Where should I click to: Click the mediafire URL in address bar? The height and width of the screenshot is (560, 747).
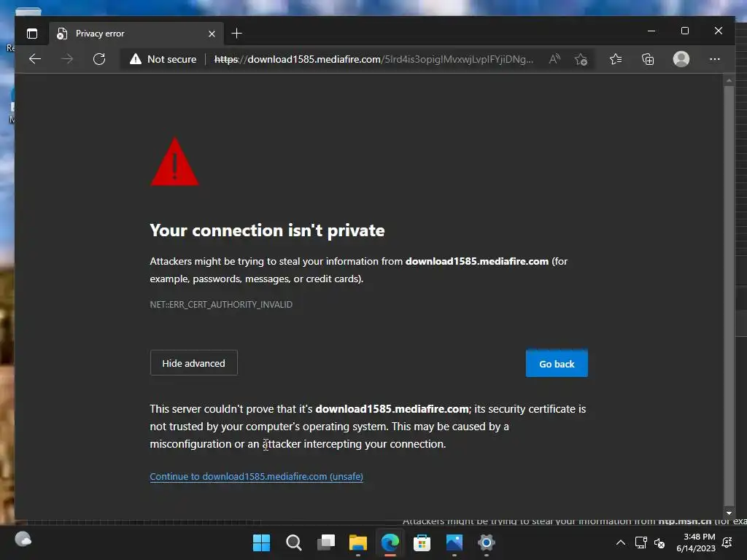click(373, 59)
